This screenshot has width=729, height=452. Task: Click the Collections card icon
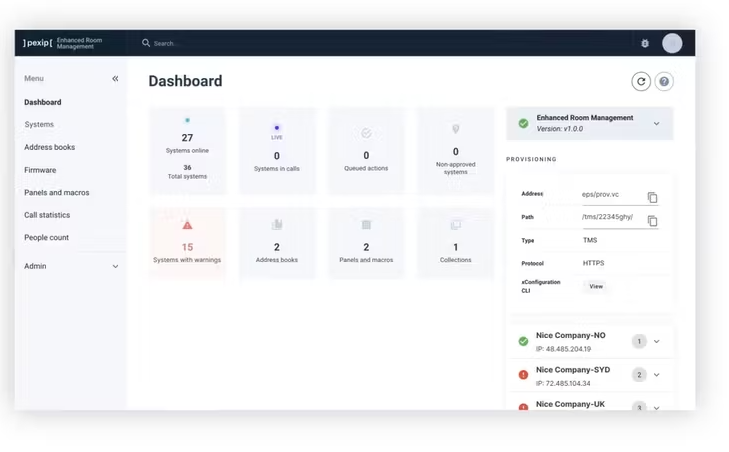(456, 225)
